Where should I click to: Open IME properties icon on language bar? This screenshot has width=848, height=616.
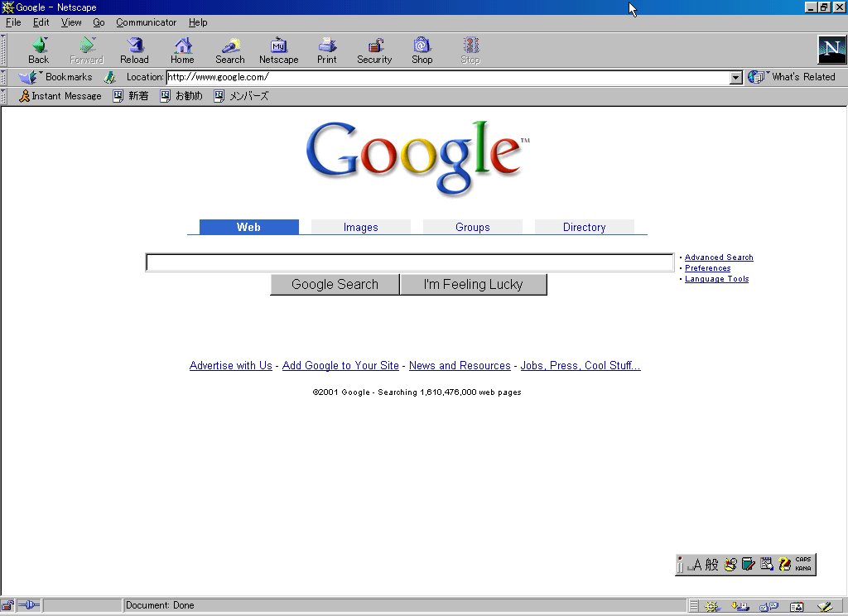click(x=766, y=565)
